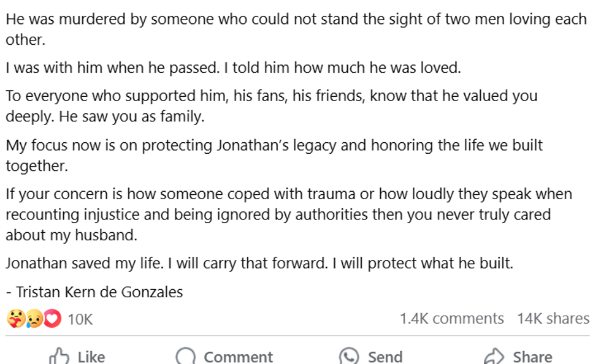Screen dimensions: 601x364
Task: Select the care hug reaction emoji
Action: click(x=15, y=319)
